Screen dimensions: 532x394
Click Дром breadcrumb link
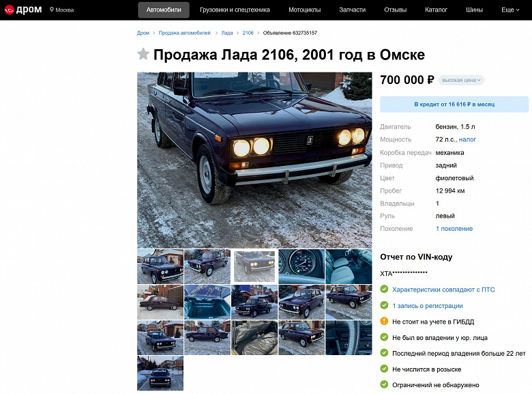click(x=143, y=33)
